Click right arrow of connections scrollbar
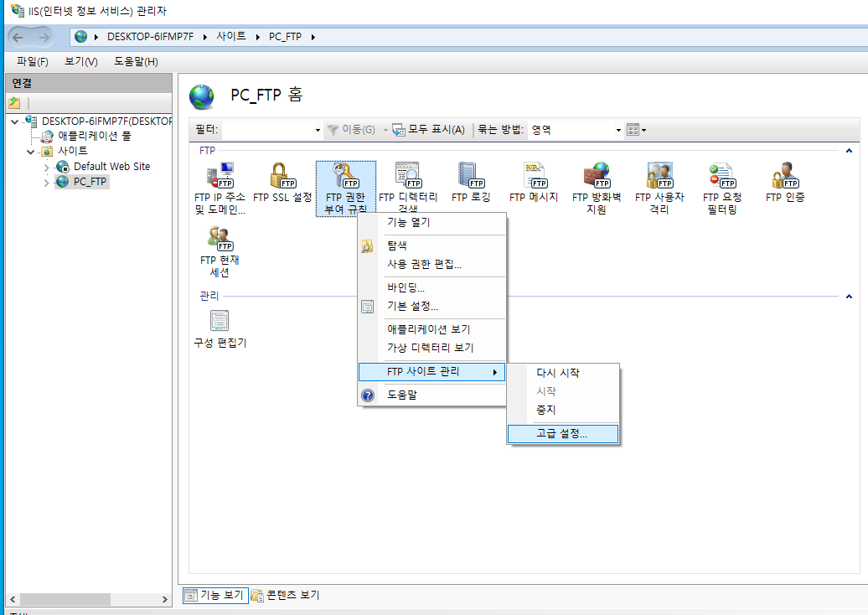Viewport: 868px width, 615px height. coord(164,600)
